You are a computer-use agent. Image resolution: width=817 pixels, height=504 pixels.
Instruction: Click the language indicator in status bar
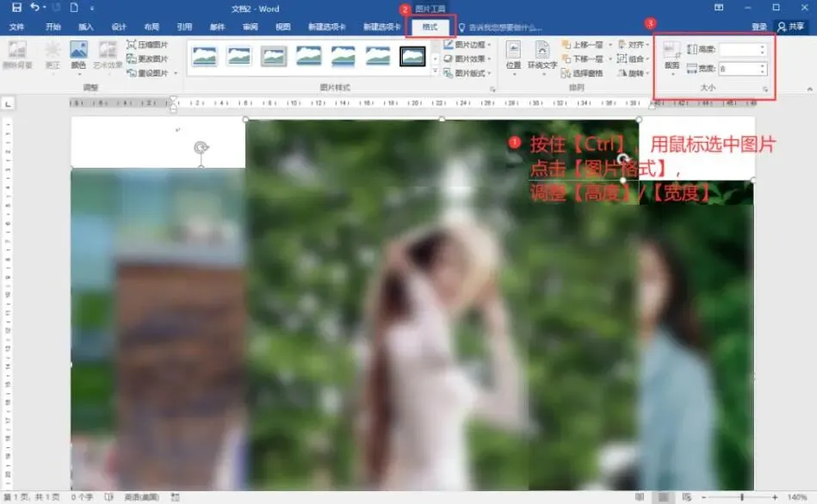[142, 497]
